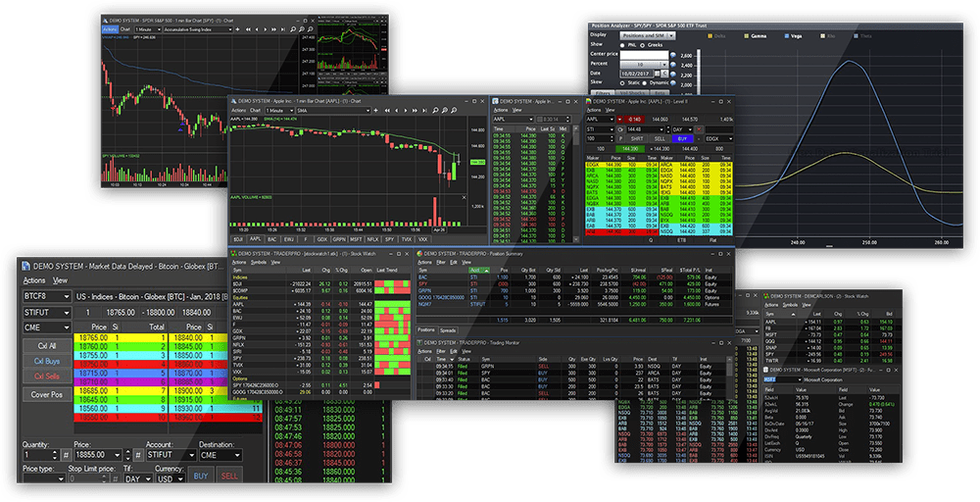Click Cxl All button

[x=47, y=346]
